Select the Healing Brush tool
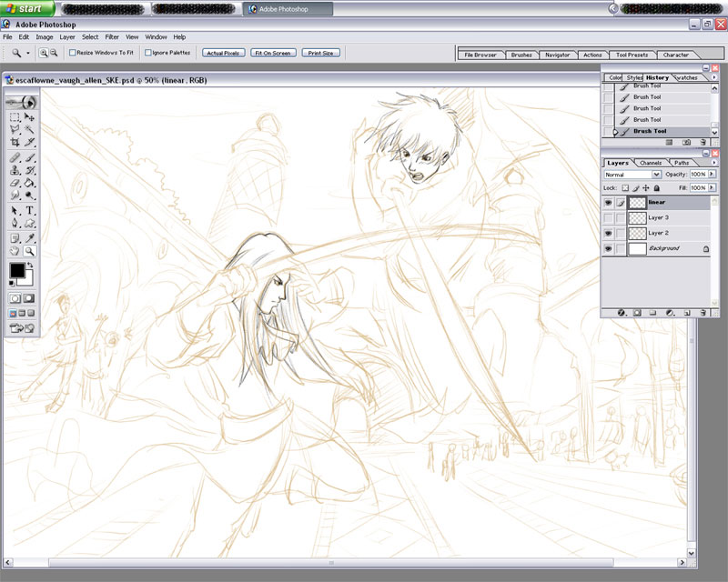 click(x=15, y=158)
